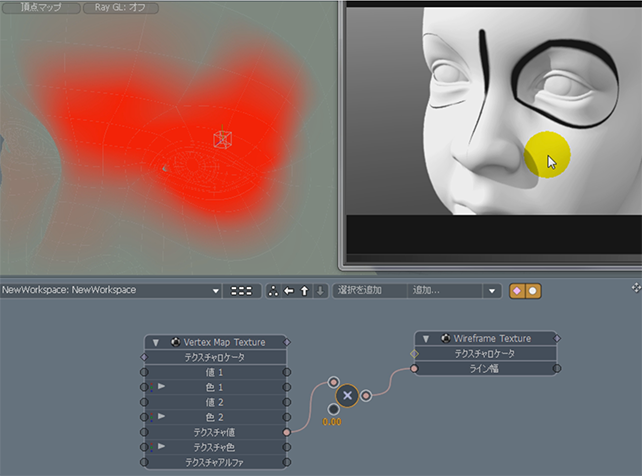The width and height of the screenshot is (642, 476).
Task: Click the Vertex Map Texture node icon
Action: click(x=176, y=342)
